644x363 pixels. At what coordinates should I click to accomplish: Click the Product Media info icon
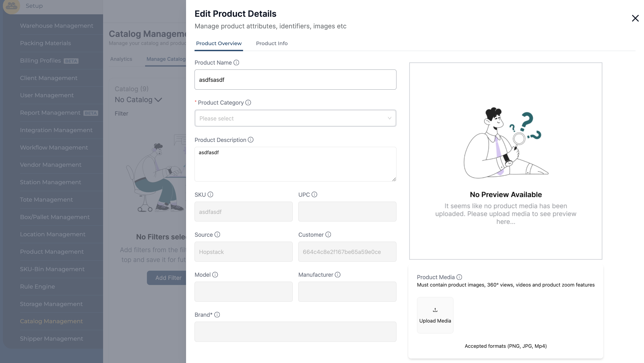(459, 277)
